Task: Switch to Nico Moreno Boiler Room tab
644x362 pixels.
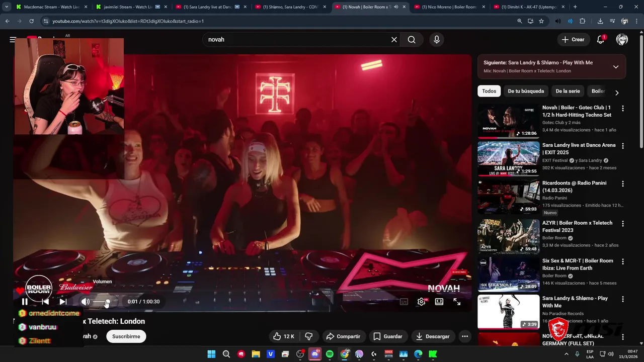Action: [449, 7]
